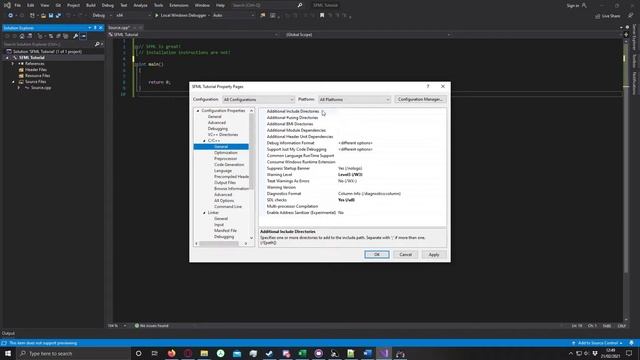Open the Global Scope dropdown

pos(368,35)
